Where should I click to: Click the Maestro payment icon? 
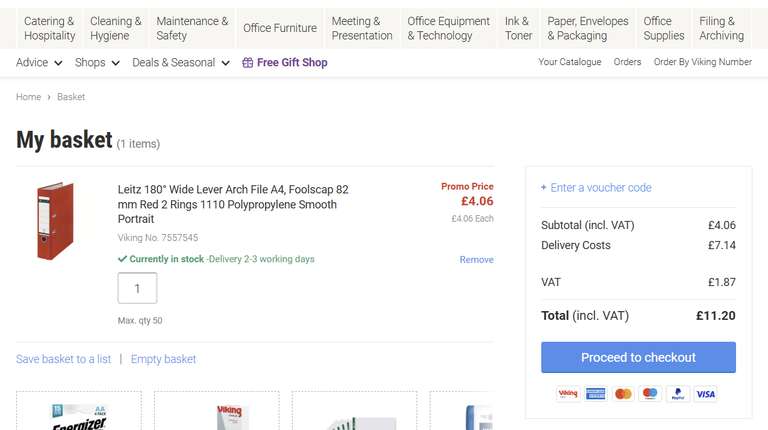click(650, 394)
